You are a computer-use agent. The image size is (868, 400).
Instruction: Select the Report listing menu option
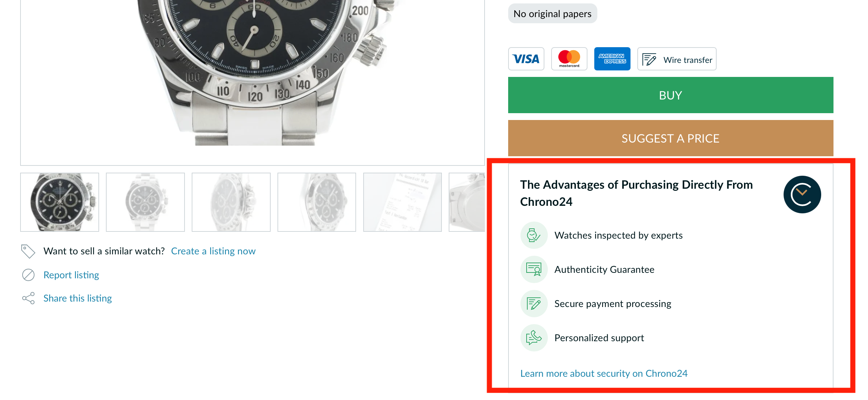(x=71, y=274)
